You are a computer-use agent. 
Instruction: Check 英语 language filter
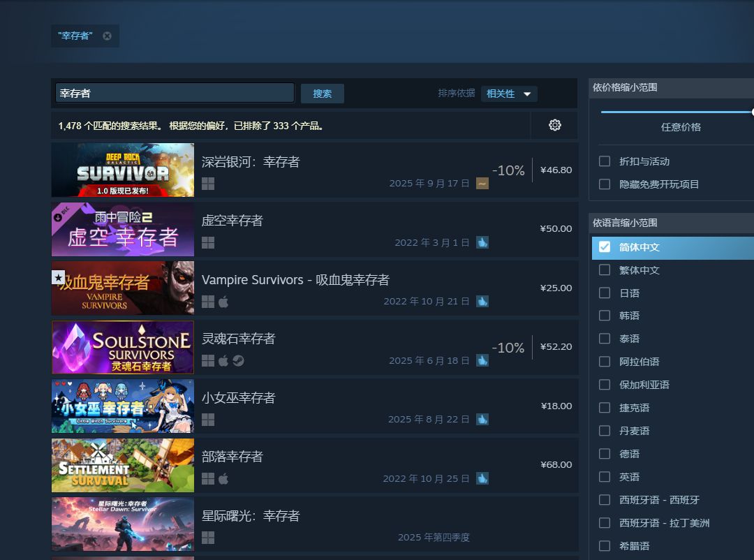pos(605,477)
